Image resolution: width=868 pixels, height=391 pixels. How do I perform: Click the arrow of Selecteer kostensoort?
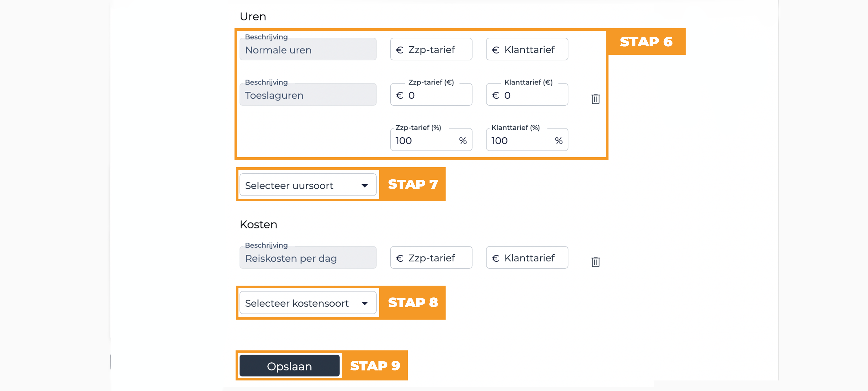point(365,303)
